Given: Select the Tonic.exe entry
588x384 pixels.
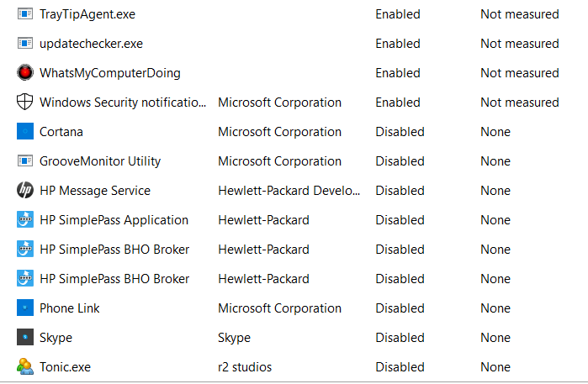Looking at the screenshot, I should pos(65,367).
